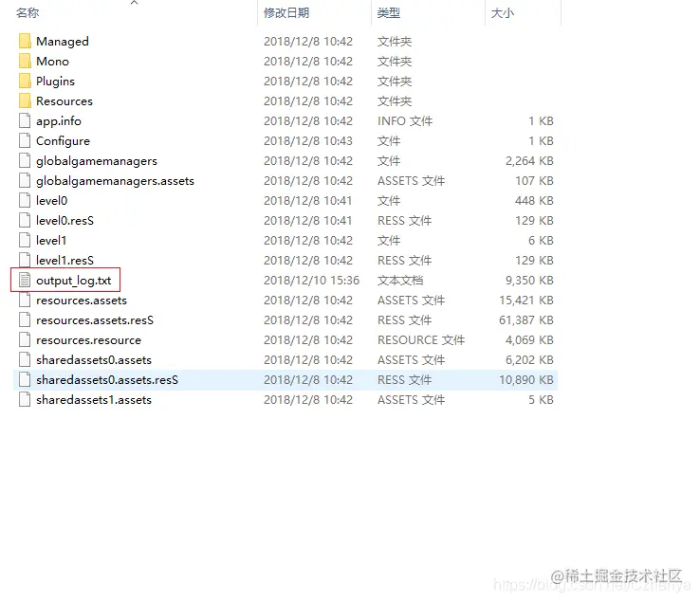Screen dimensions: 700x602
Task: Select the sharedassets0.assets.resS file name
Action: (x=107, y=380)
